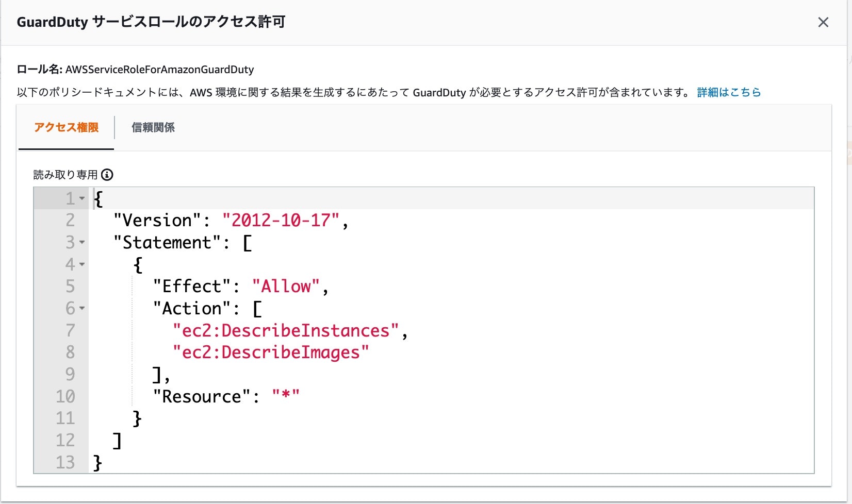Click the "Action" key on line 6
This screenshot has width=852, height=504.
192,308
